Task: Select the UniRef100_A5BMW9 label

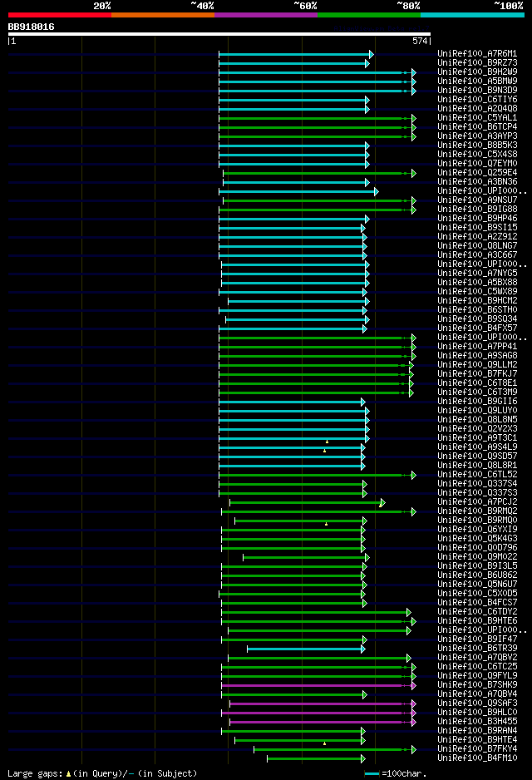Action: [477, 81]
